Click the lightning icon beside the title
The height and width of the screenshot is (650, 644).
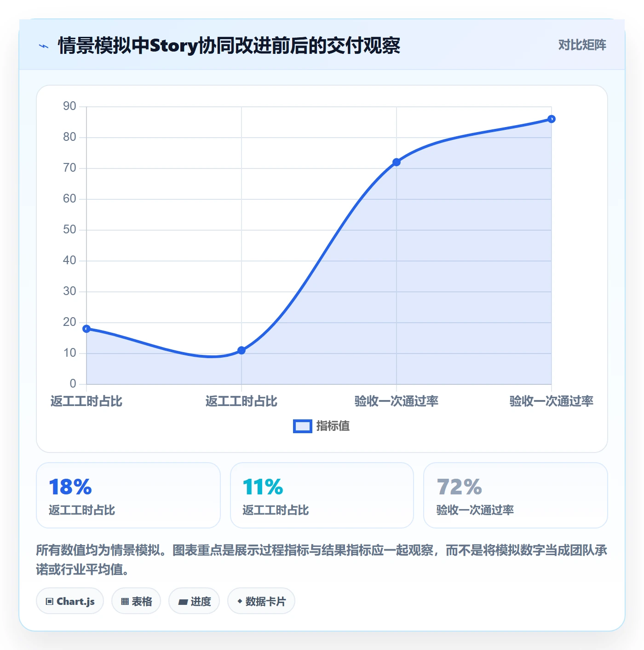click(44, 46)
